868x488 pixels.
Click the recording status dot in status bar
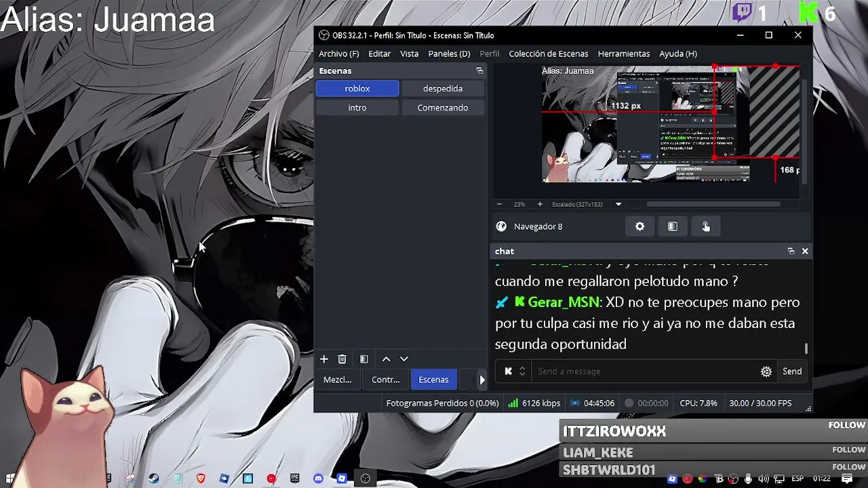click(629, 403)
